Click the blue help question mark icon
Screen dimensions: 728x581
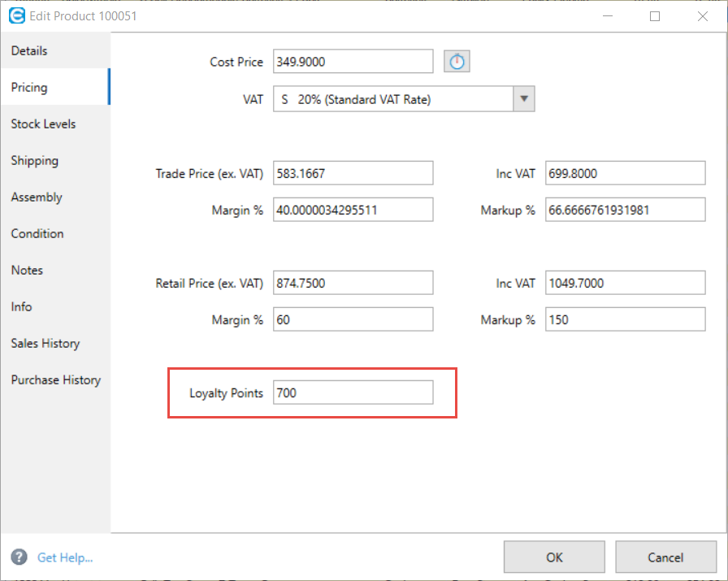click(19, 557)
